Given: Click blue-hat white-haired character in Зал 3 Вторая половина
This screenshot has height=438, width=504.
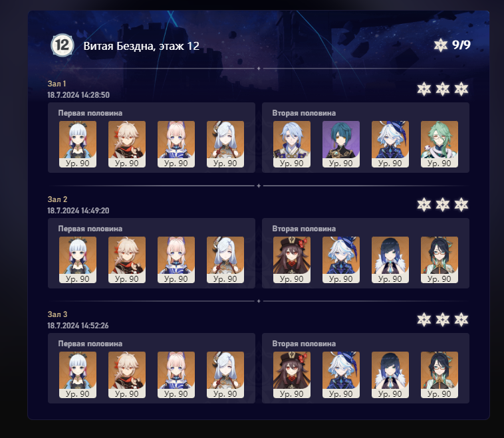Looking at the screenshot, I should pos(341,375).
